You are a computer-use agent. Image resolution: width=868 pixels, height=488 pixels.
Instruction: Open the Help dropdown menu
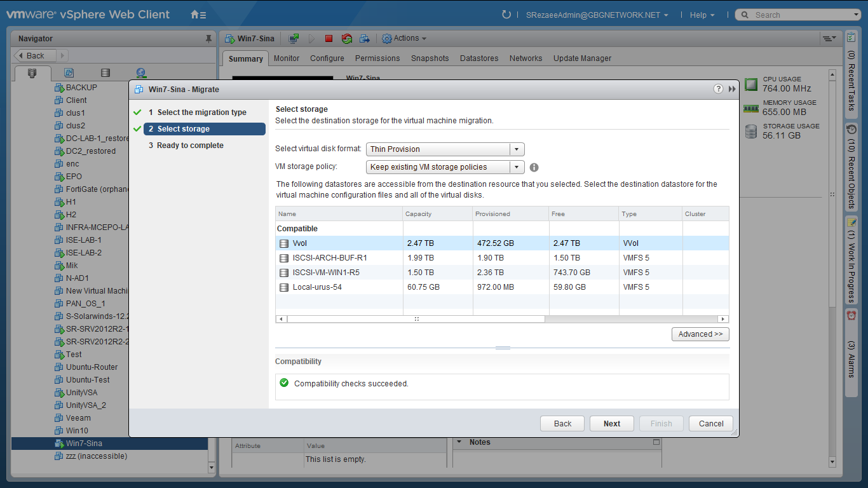click(702, 15)
